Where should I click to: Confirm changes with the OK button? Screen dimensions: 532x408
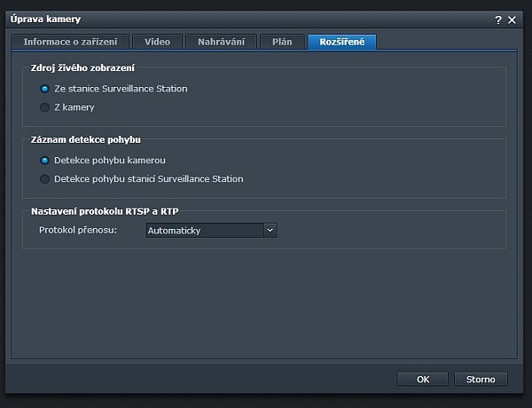tap(423, 379)
